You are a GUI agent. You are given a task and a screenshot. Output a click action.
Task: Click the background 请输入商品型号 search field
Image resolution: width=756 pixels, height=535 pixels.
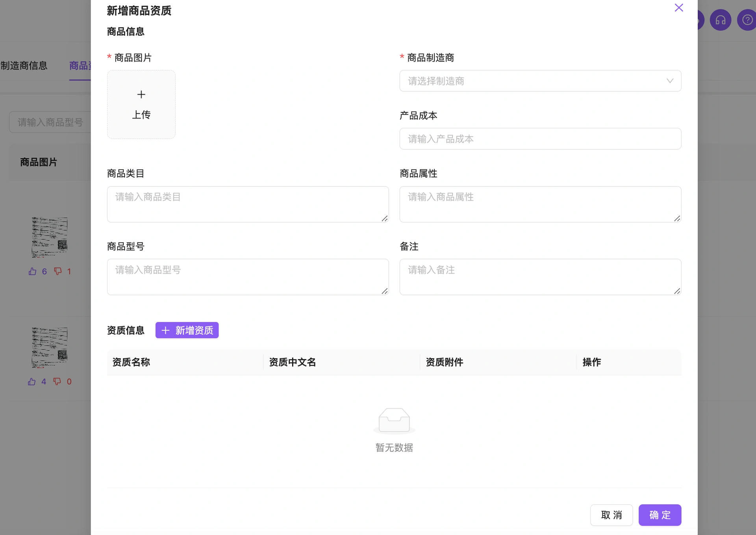click(50, 122)
